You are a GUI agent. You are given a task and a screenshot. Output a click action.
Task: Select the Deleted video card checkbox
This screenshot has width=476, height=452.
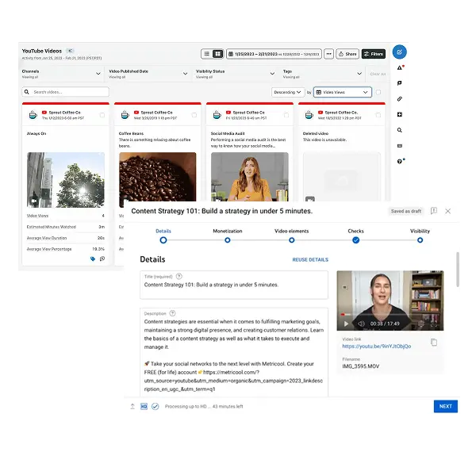(x=378, y=115)
